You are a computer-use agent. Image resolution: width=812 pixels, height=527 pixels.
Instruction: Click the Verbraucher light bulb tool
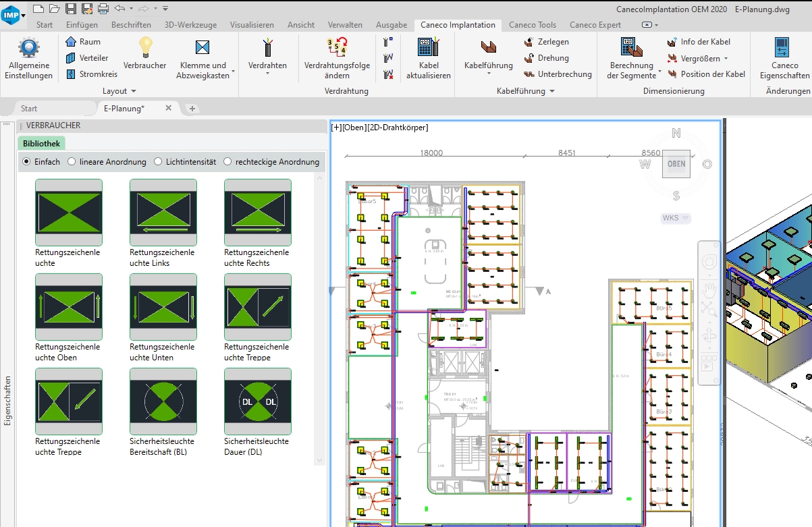[145, 54]
